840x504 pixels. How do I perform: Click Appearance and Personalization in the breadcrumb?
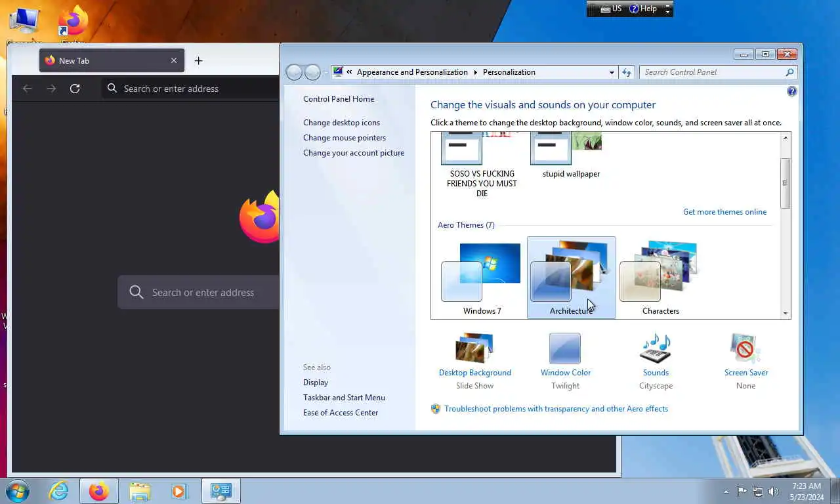(x=412, y=72)
